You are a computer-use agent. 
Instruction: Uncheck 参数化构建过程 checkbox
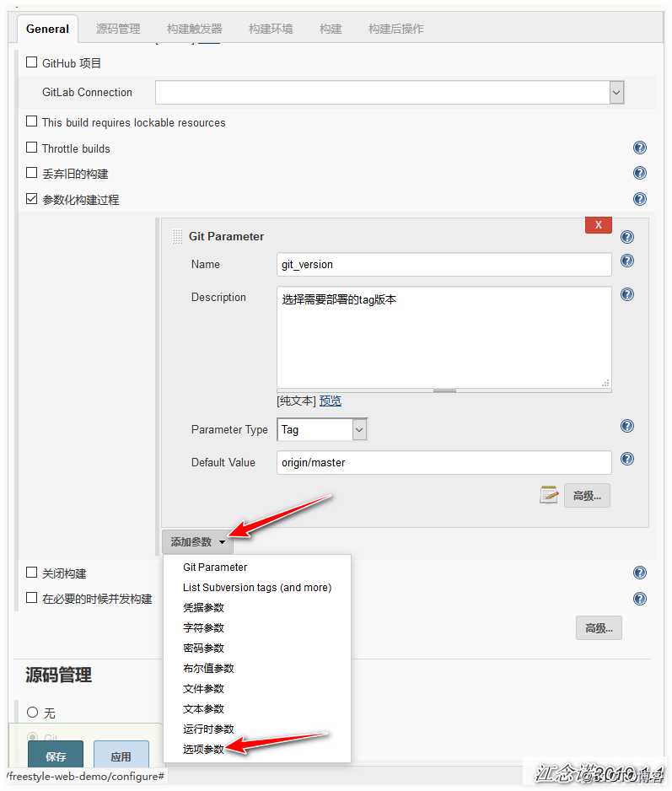32,199
